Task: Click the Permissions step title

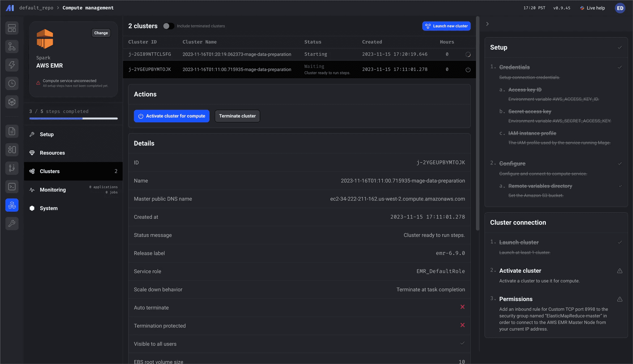Action: (x=516, y=299)
